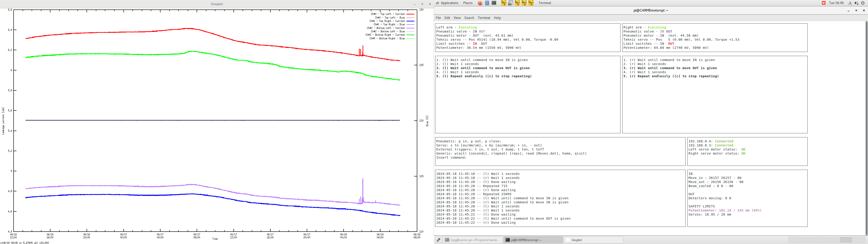Open the clock calendar Tue 06:49
The width and height of the screenshot is (868, 244).
836,3
